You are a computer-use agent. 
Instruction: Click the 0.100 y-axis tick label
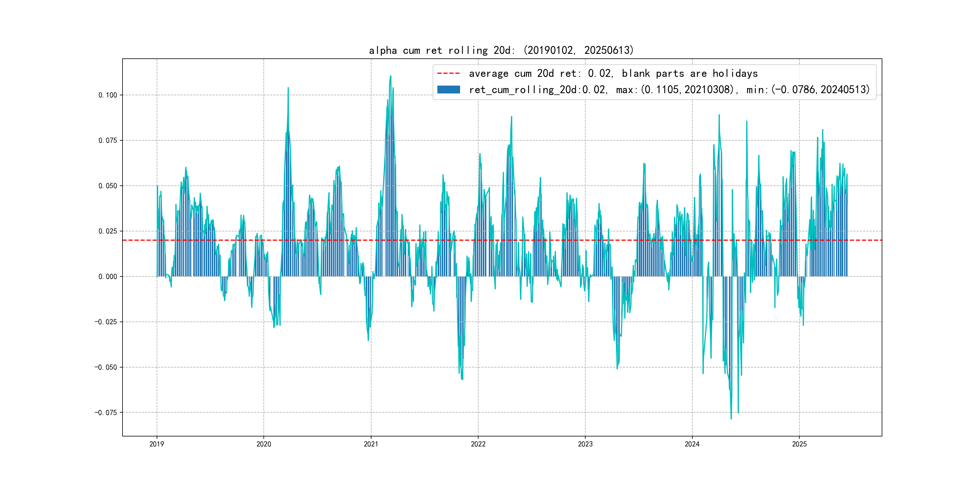coord(108,95)
